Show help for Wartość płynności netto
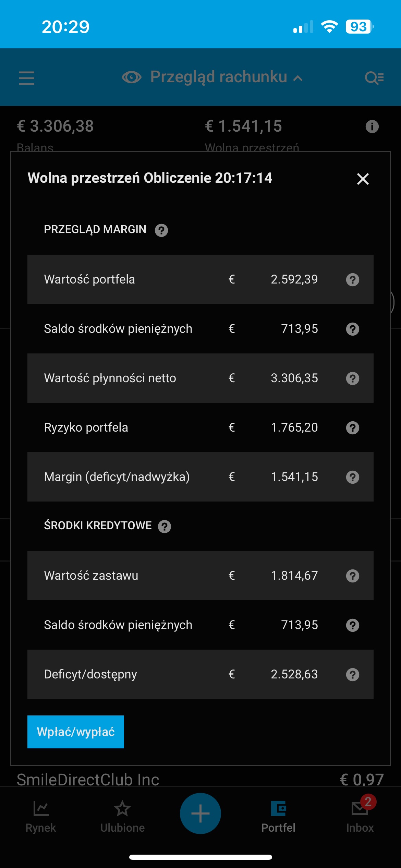This screenshot has width=401, height=868. [352, 378]
